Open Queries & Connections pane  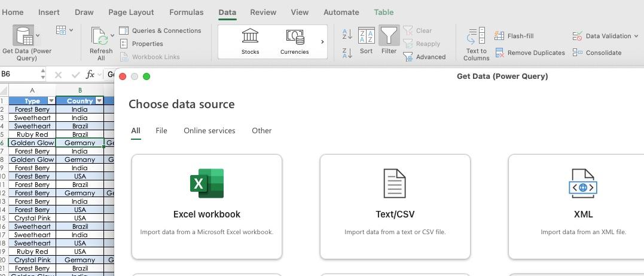(160, 30)
